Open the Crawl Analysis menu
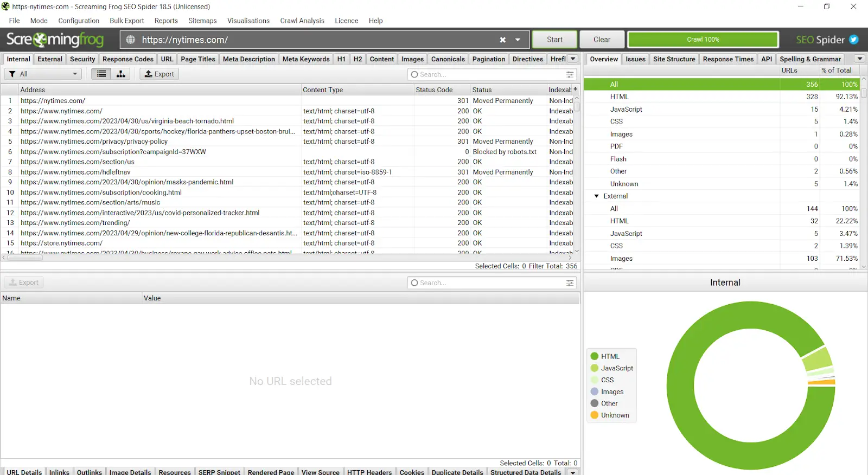Screen dimensions: 868x475 pyautogui.click(x=302, y=21)
